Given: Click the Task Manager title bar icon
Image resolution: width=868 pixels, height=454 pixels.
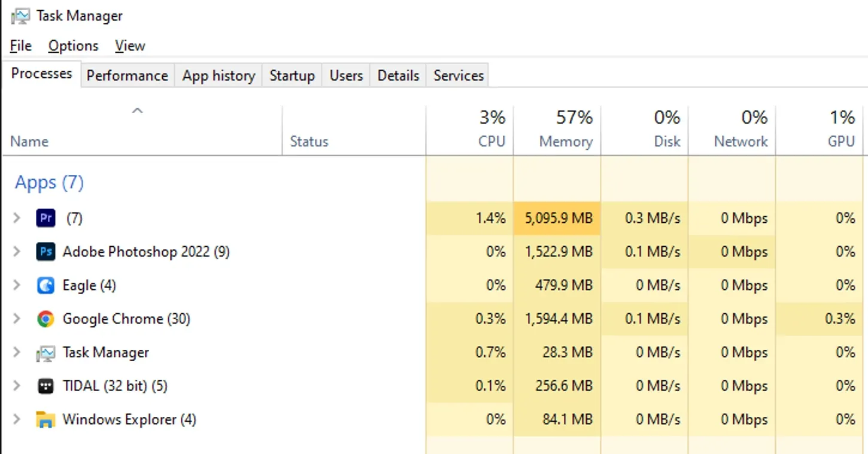Looking at the screenshot, I should point(20,16).
